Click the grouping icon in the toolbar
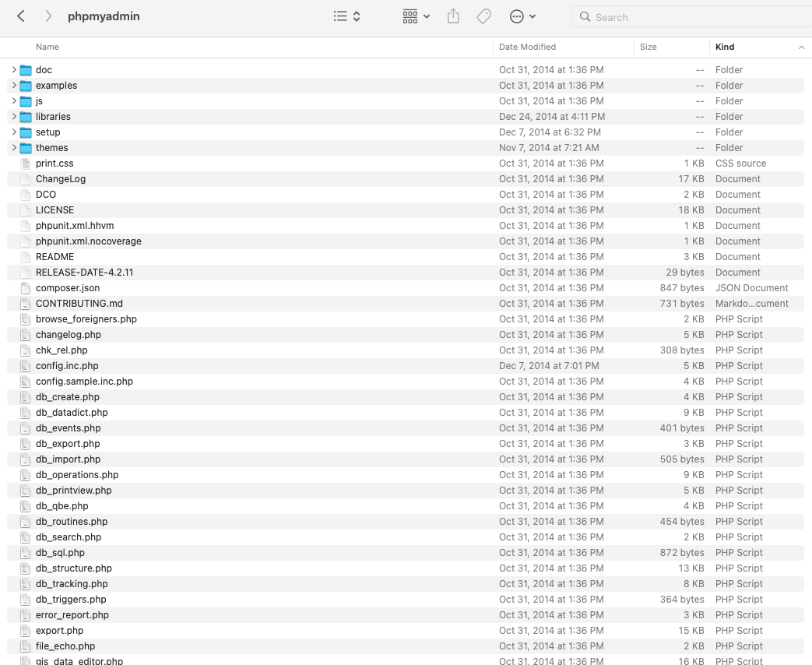The width and height of the screenshot is (812, 665). point(410,16)
